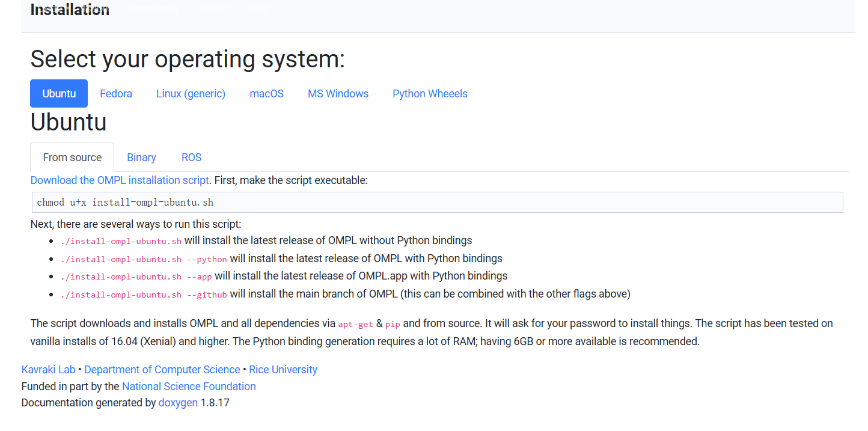The width and height of the screenshot is (868, 431).
Task: Switch to the Fedora tab
Action: point(115,93)
